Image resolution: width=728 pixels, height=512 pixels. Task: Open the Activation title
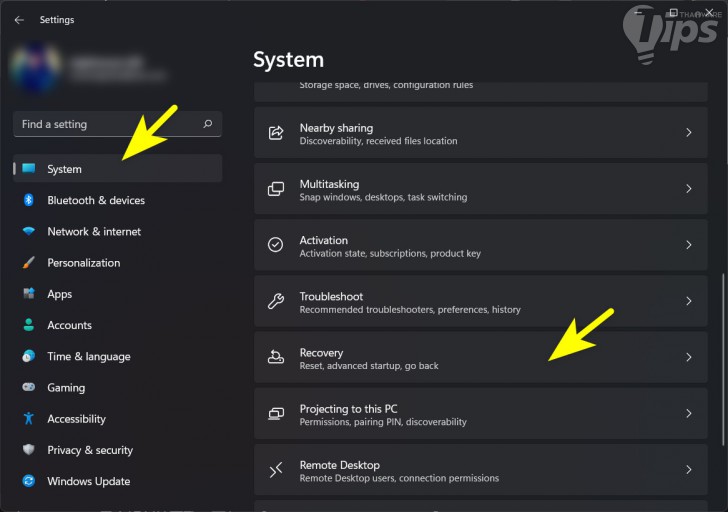[324, 240]
